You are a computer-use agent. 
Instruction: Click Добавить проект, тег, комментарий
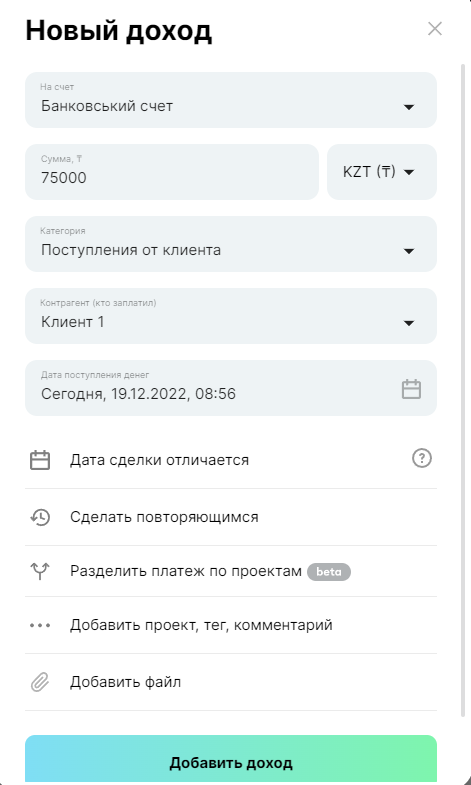(x=201, y=625)
